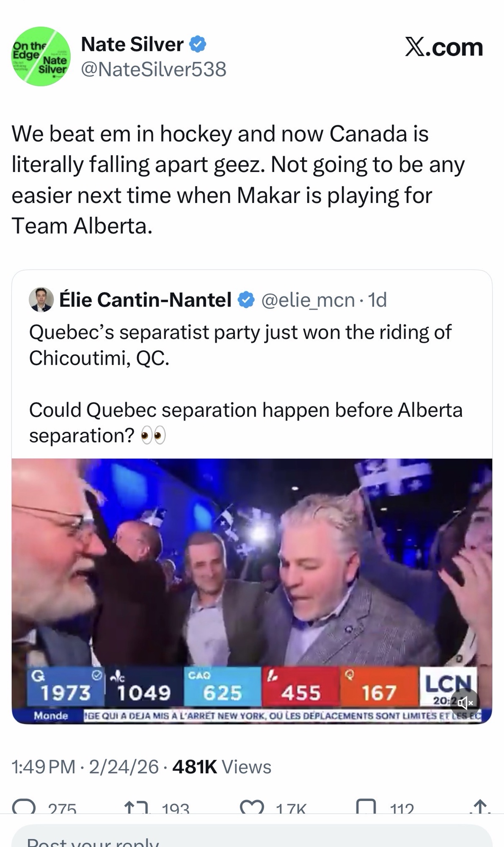Repost this tweet using the retweet icon
The height and width of the screenshot is (847, 504).
tap(135, 807)
